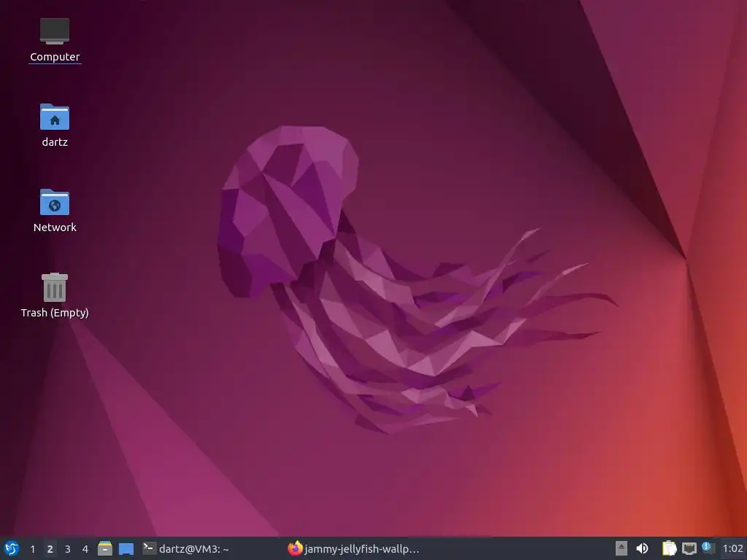This screenshot has height=560, width=747.
Task: Click the blue Show Desktop icon in the panel
Action: (126, 548)
